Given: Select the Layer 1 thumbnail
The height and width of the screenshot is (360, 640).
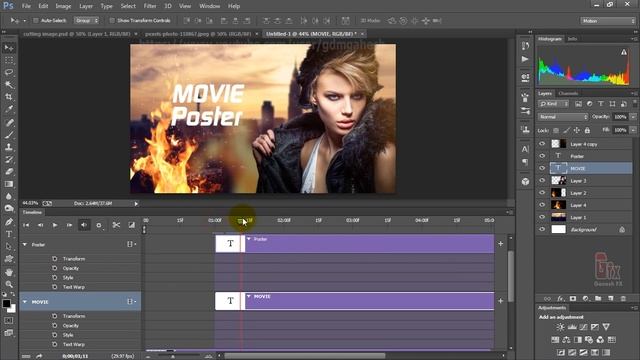Looking at the screenshot, I should click(558, 217).
